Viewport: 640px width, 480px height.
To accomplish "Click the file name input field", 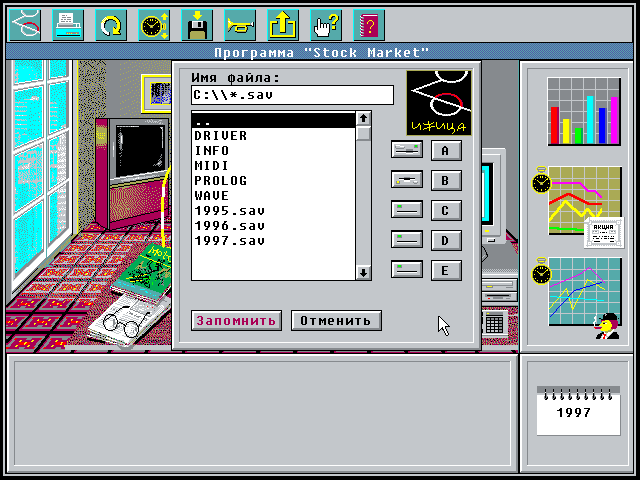I will coord(292,95).
